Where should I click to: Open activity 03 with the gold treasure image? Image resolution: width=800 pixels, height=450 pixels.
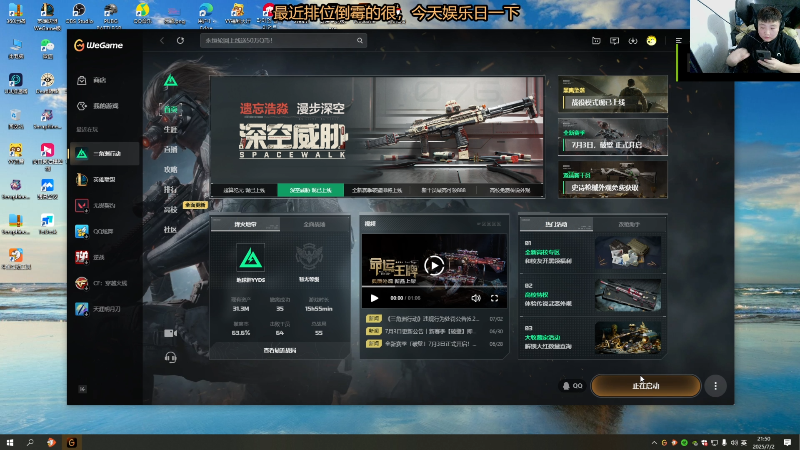point(592,337)
